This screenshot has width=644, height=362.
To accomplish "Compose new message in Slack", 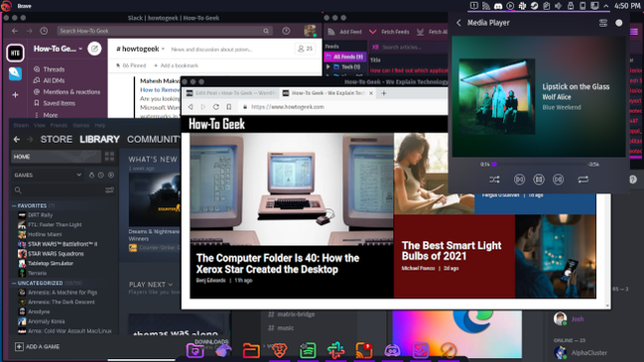I will tap(94, 49).
